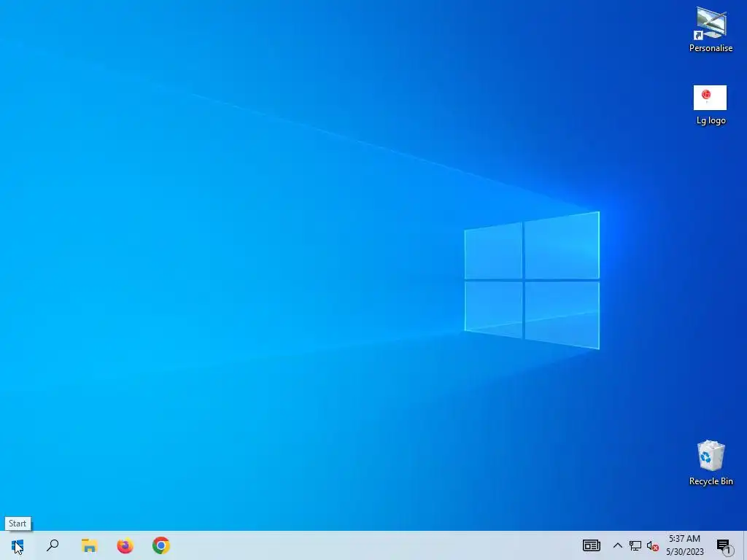Select the Personalise desktop shortcut
The image size is (747, 560).
pos(711,30)
